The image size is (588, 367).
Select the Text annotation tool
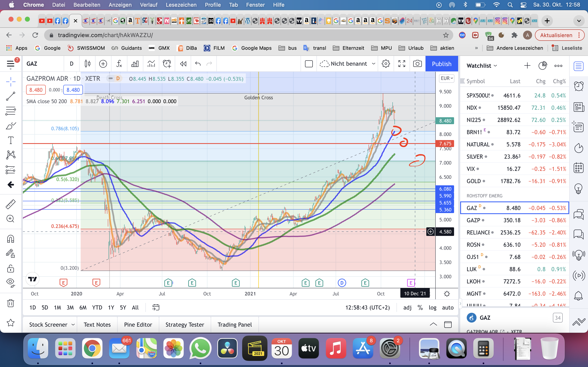coord(10,140)
